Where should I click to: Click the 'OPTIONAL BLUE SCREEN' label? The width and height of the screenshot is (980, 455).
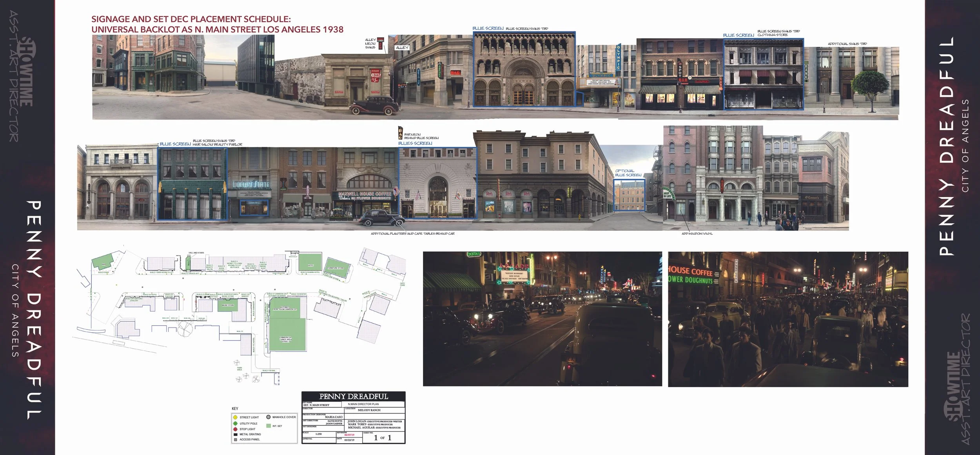click(628, 173)
